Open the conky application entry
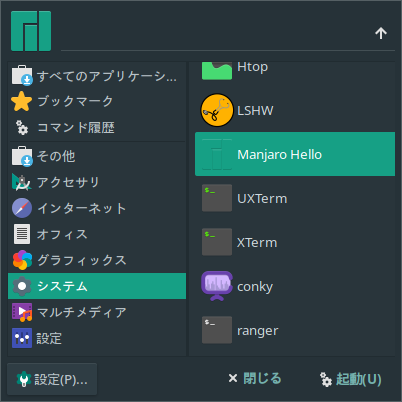 [295, 286]
